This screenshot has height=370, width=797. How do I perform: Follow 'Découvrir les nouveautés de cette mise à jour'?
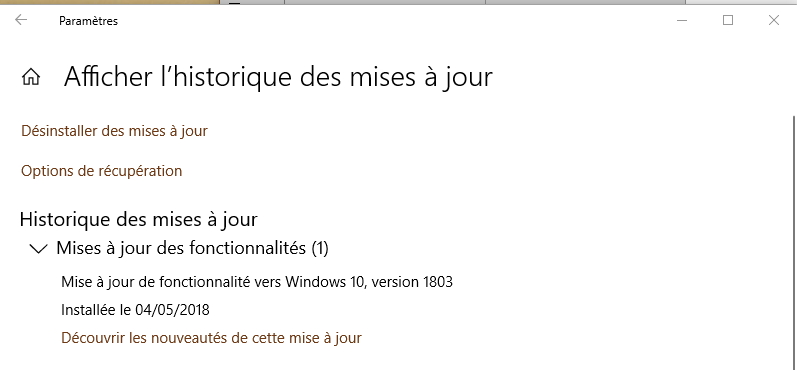click(211, 337)
